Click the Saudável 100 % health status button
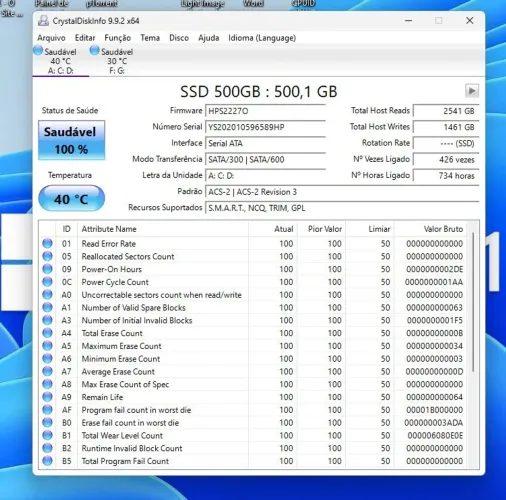The width and height of the screenshot is (506, 500). pyautogui.click(x=72, y=140)
